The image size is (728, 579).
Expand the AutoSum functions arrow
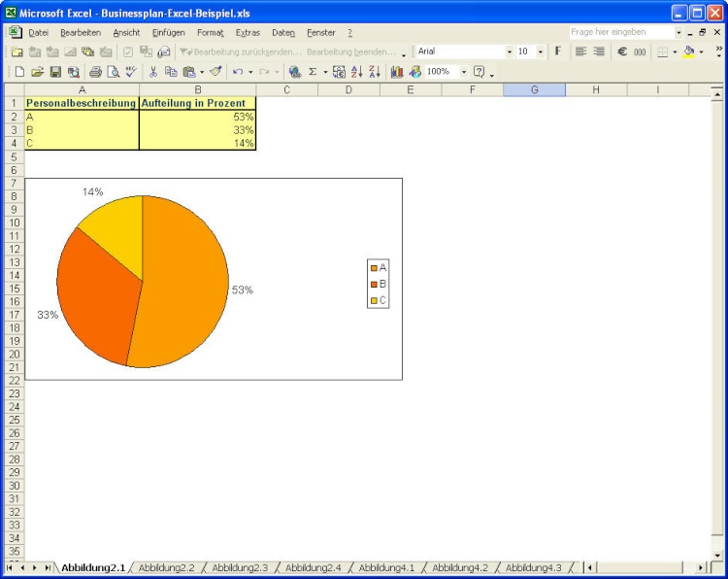(x=325, y=72)
